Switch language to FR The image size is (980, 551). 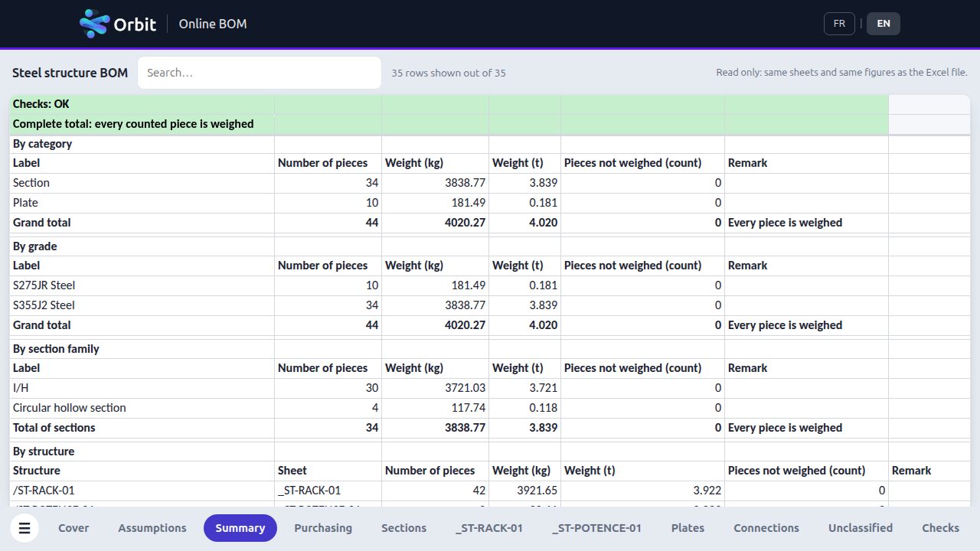pyautogui.click(x=839, y=24)
